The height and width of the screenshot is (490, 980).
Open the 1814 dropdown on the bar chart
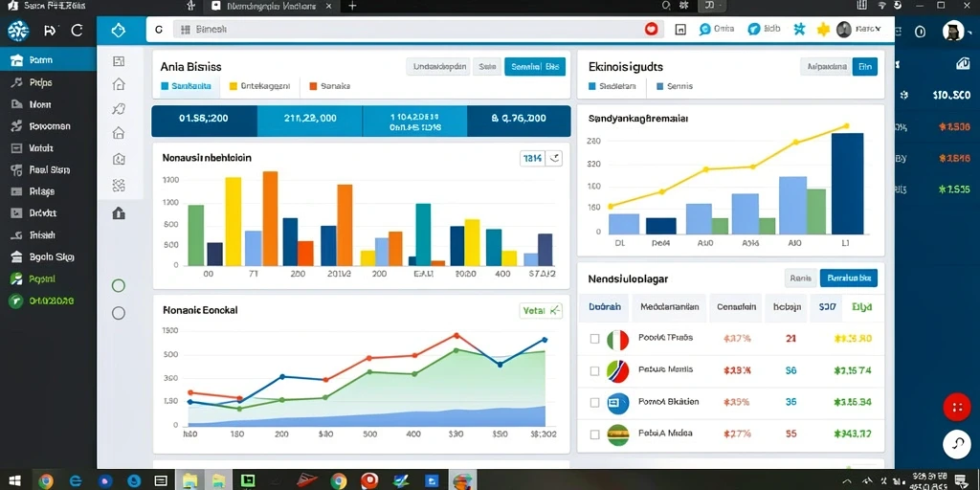[x=541, y=159]
